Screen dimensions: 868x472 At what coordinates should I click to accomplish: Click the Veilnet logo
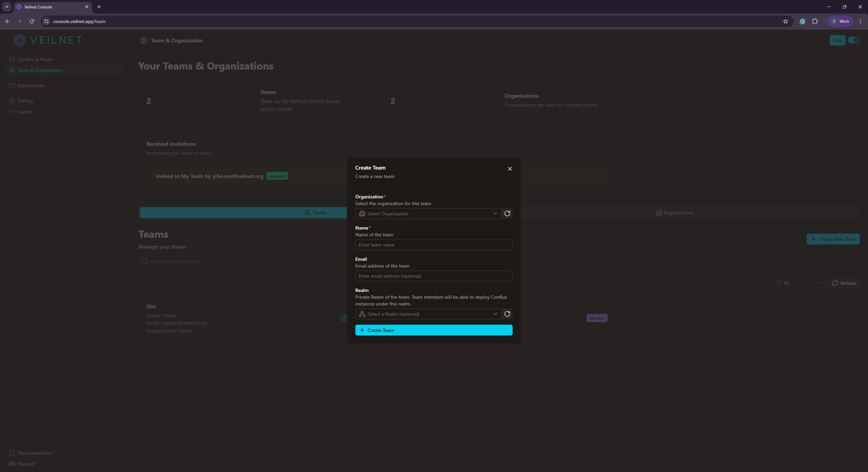pos(48,40)
